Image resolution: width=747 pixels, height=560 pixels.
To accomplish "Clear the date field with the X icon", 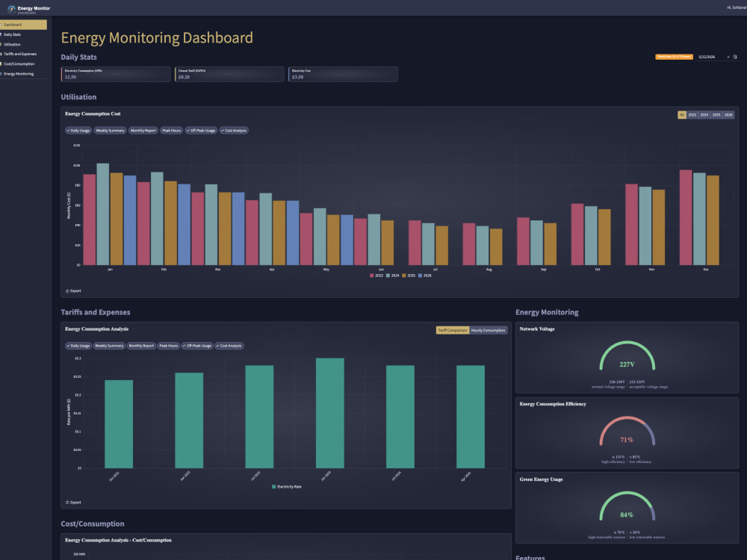I will pos(728,57).
